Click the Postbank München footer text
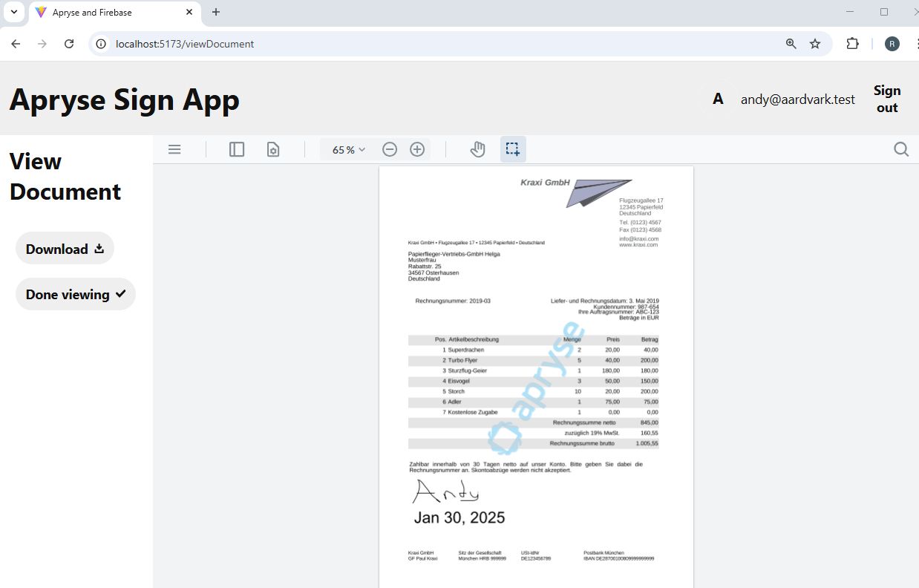Image resolution: width=919 pixels, height=588 pixels. 604,553
